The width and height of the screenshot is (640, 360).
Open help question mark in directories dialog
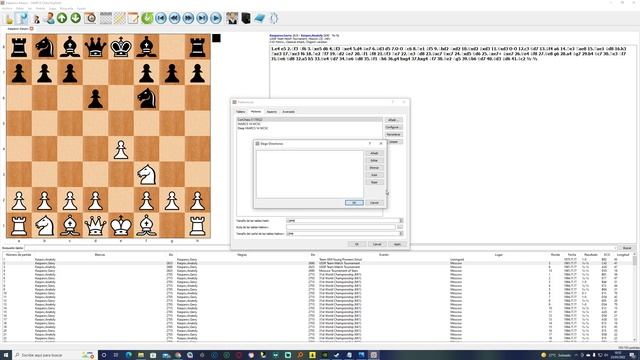tap(370, 144)
